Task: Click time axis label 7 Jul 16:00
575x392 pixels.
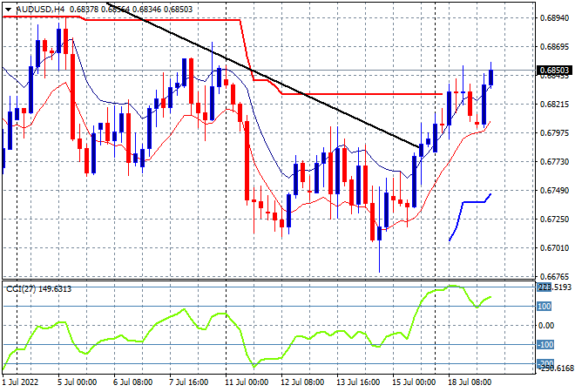Action: pos(188,382)
